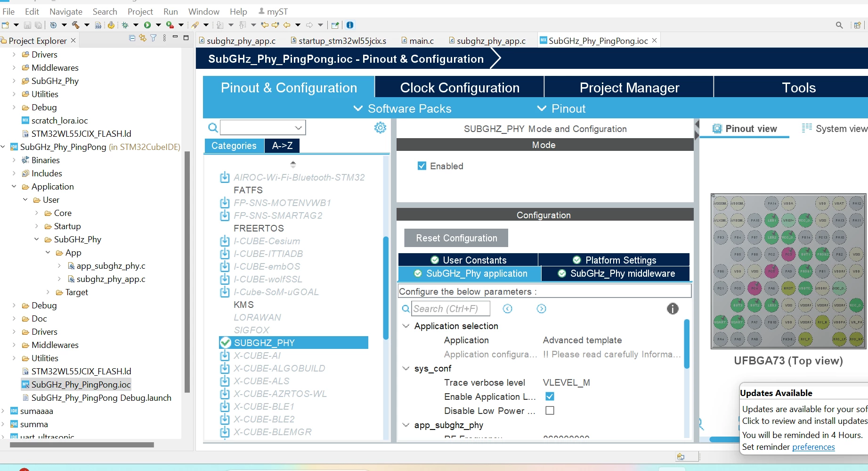This screenshot has height=471, width=868.
Task: Click the binary 010 toolbar icon
Action: pyautogui.click(x=98, y=25)
